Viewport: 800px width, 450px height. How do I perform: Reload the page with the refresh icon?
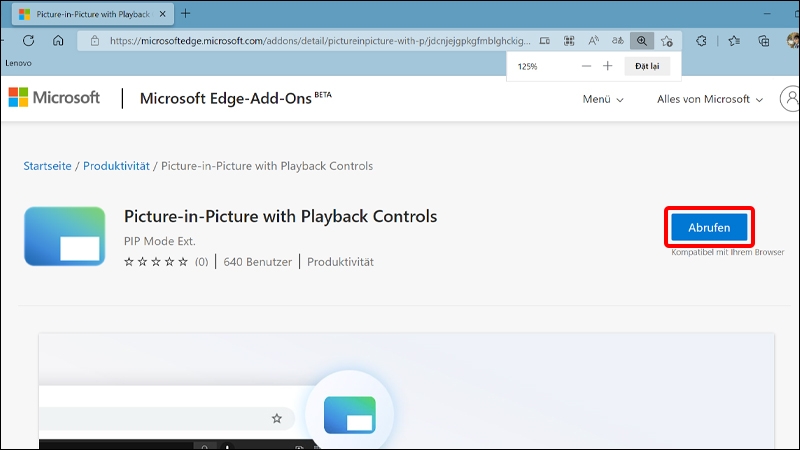point(29,41)
